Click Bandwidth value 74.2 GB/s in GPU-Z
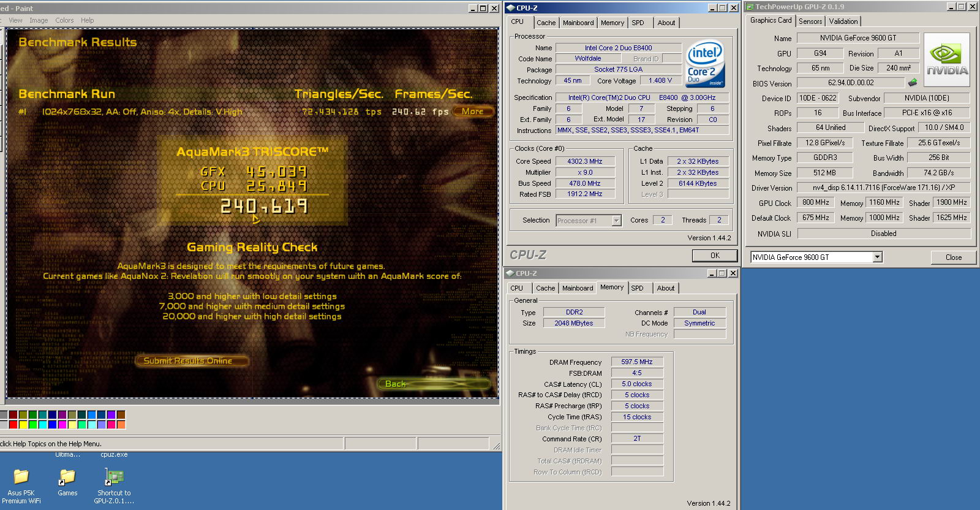Image resolution: width=980 pixels, height=510 pixels. pos(939,173)
